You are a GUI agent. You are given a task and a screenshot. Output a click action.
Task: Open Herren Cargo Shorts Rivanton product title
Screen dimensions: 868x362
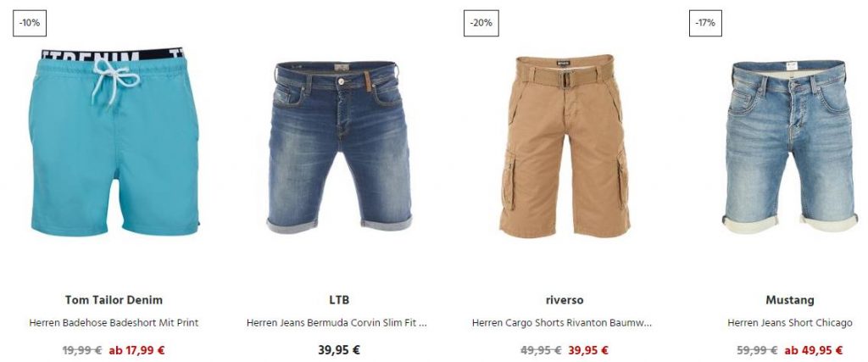click(562, 323)
